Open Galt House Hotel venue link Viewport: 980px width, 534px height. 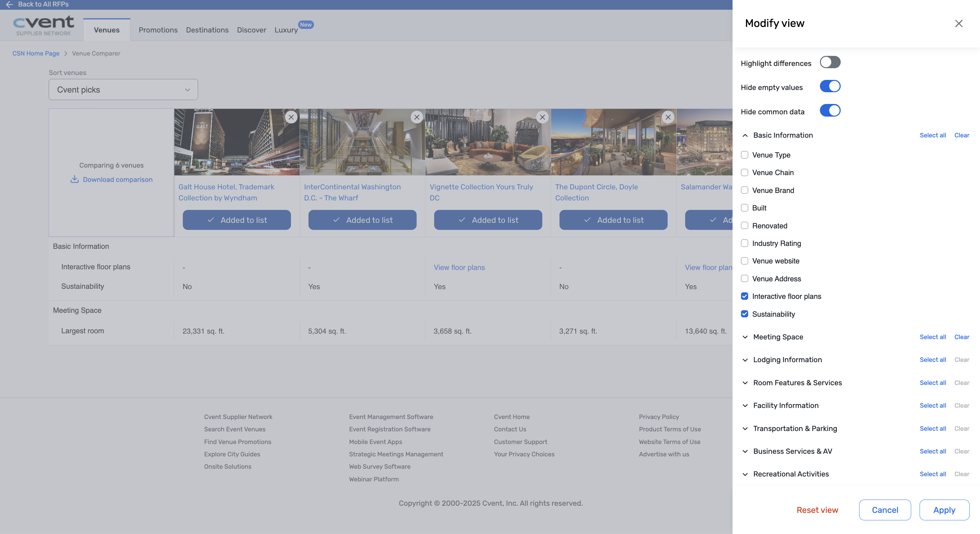[x=226, y=192]
